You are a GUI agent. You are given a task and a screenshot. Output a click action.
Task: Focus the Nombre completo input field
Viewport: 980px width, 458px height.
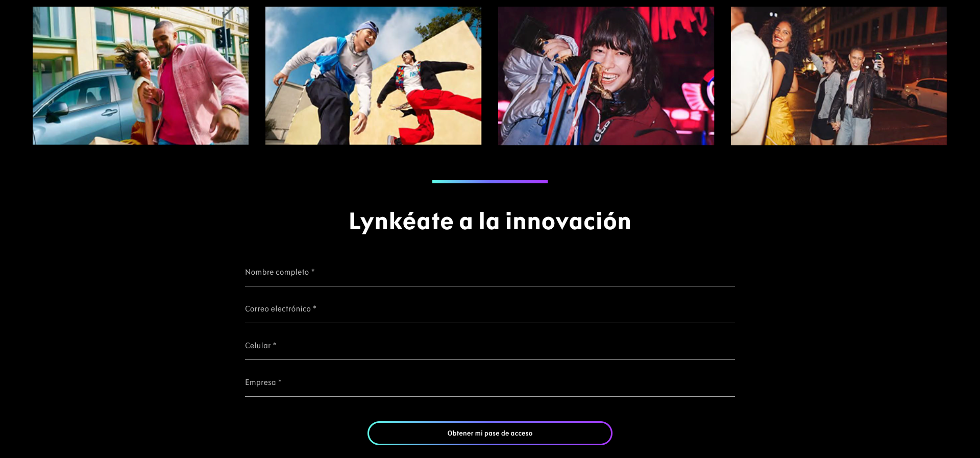click(489, 273)
